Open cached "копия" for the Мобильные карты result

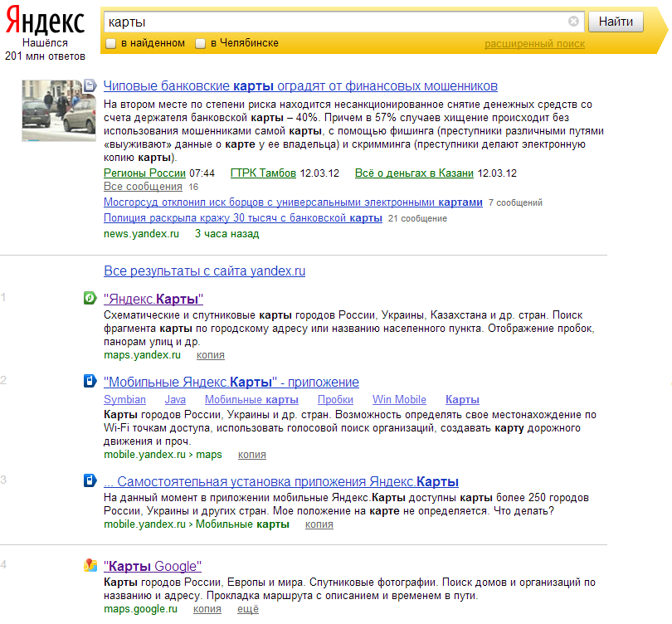point(319,524)
